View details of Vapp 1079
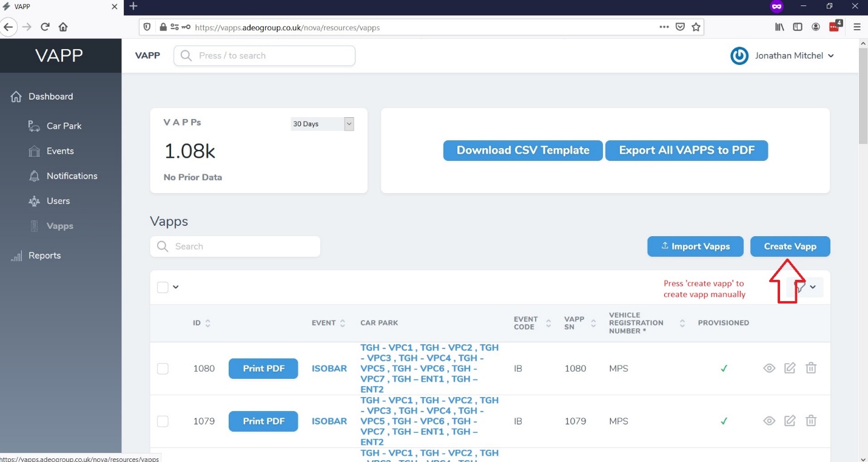This screenshot has height=462, width=868. point(769,421)
